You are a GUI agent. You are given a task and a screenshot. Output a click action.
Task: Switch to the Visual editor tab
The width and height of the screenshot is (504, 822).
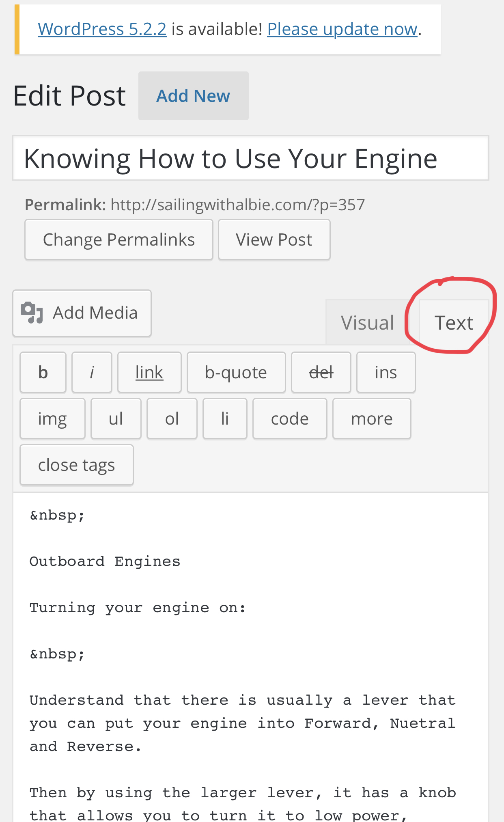367,323
